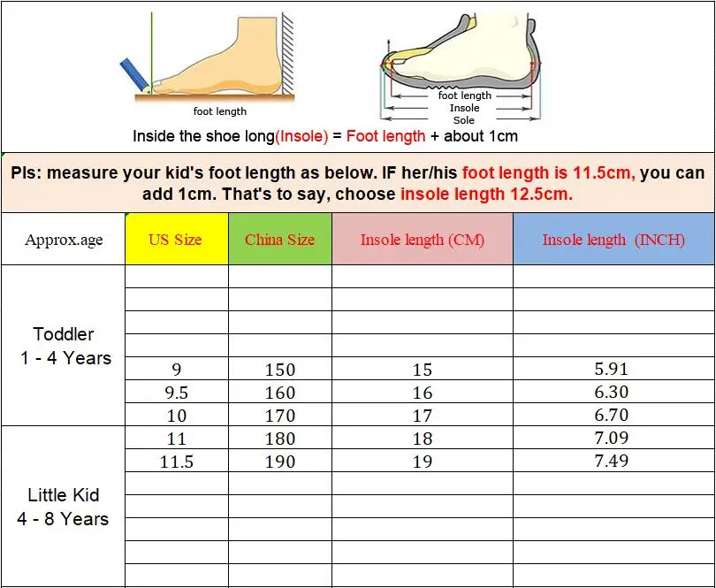Click US size '9.5' cell
The width and height of the screenshot is (716, 588).
(x=177, y=392)
